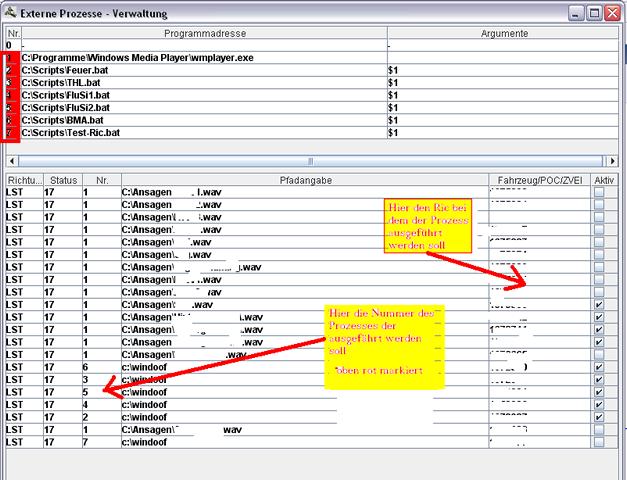Toggle Aktiv checkbox for Nr. 5 c:\windoof row
Image resolution: width=627 pixels, height=480 pixels.
click(x=601, y=392)
